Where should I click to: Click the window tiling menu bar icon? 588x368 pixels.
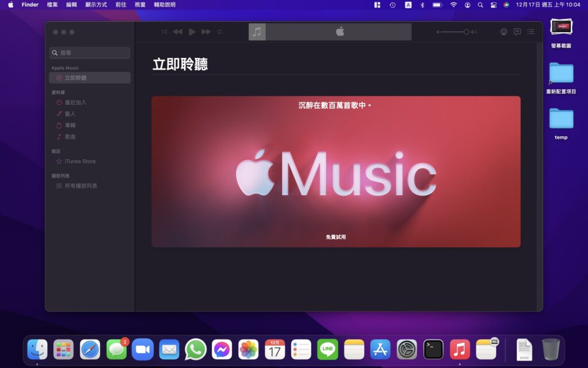tap(377, 5)
